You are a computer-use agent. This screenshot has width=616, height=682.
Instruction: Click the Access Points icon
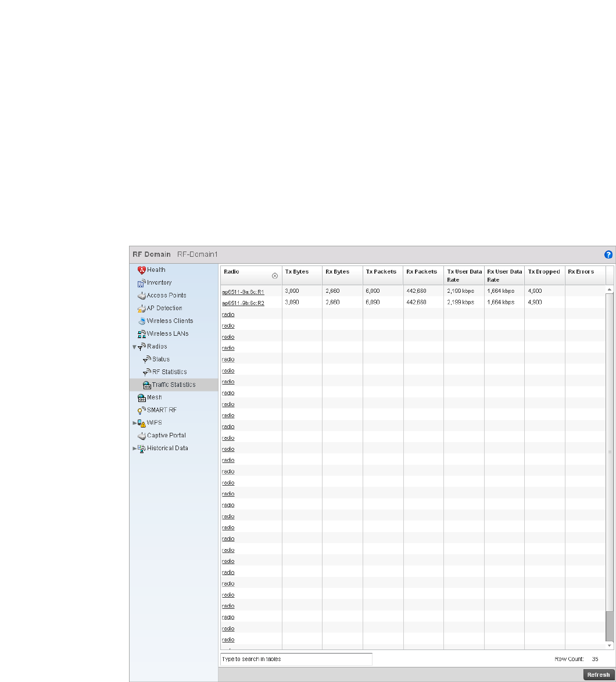(141, 296)
